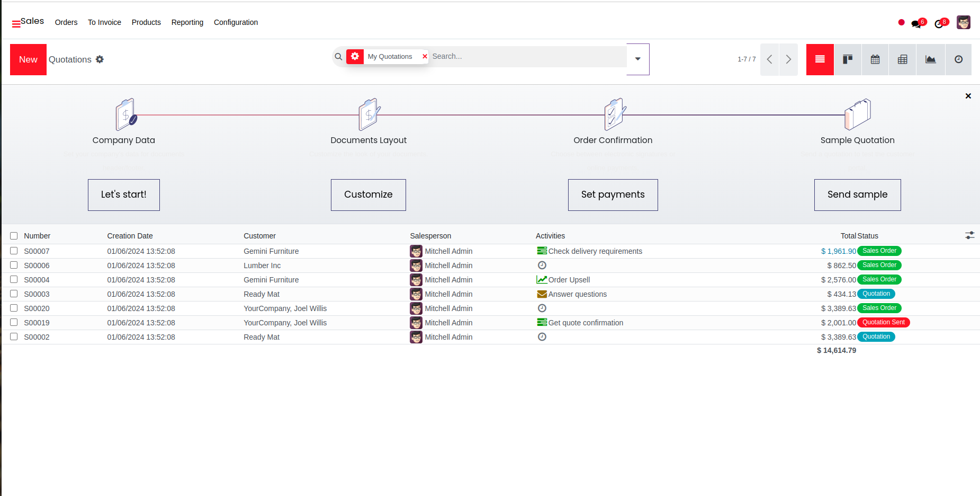Open the Reporting menu

(x=187, y=22)
